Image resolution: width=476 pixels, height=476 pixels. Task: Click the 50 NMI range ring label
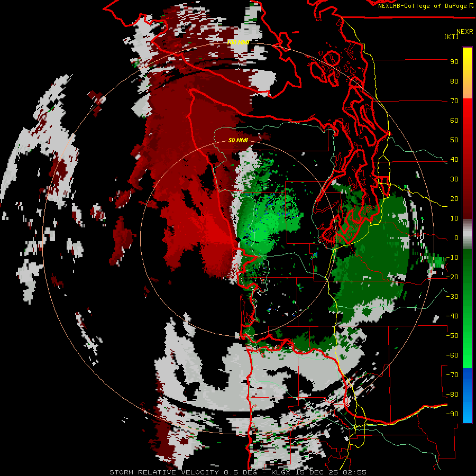coord(238,141)
